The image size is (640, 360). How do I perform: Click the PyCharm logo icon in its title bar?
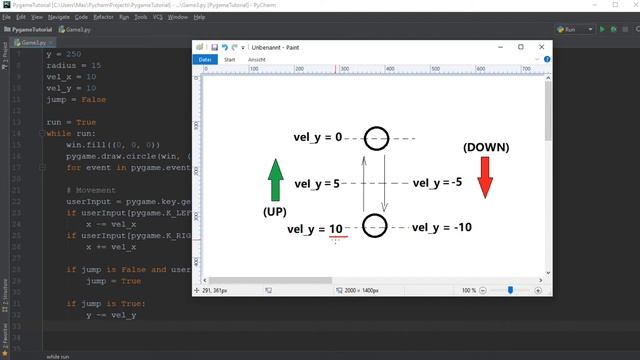(x=6, y=5)
